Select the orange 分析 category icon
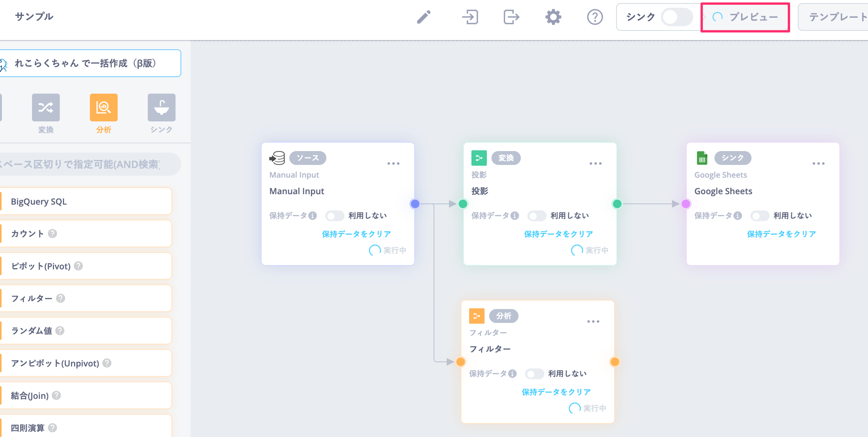Screen dimensions: 868x437 tap(104, 108)
